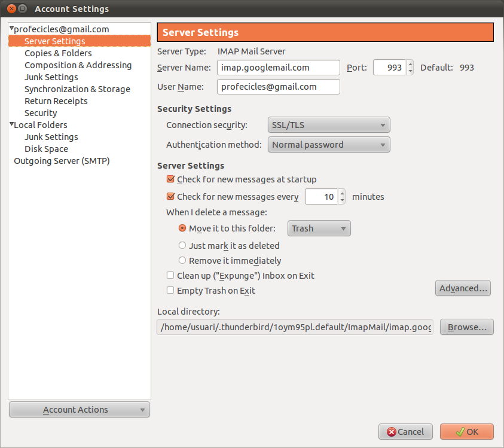Viewport: 504px width, 448px height.
Task: Open the Authentication method dropdown
Action: (x=328, y=145)
